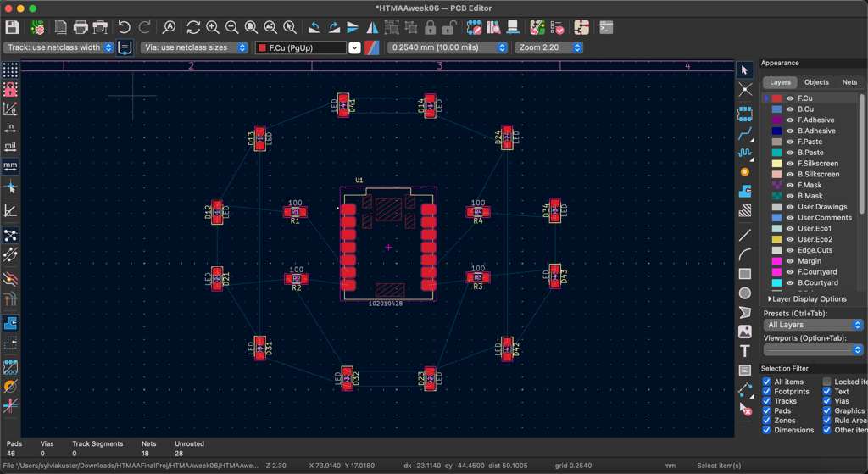868x474 pixels.
Task: Click the Save board icon
Action: (x=12, y=28)
